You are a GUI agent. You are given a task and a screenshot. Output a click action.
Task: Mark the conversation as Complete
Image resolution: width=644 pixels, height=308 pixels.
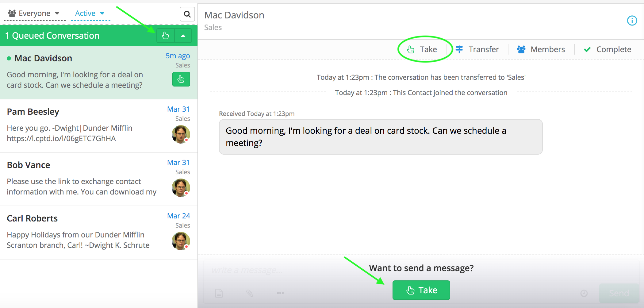(608, 49)
